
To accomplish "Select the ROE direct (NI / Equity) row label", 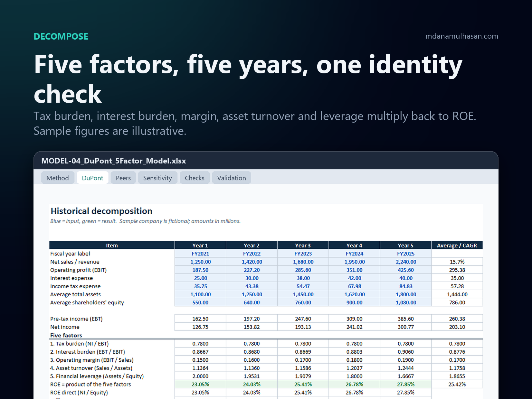I will pyautogui.click(x=79, y=393).
